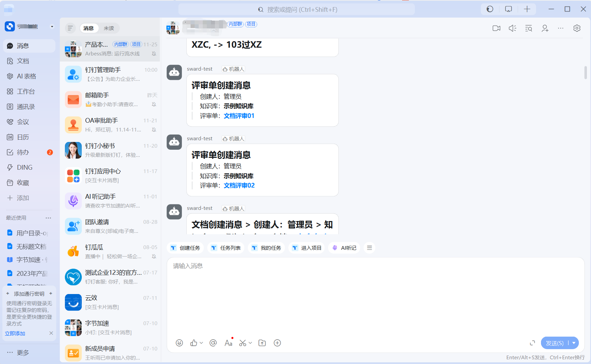Open the 钉钉小秘书 conversation
The width and height of the screenshot is (591, 364).
pyautogui.click(x=110, y=150)
